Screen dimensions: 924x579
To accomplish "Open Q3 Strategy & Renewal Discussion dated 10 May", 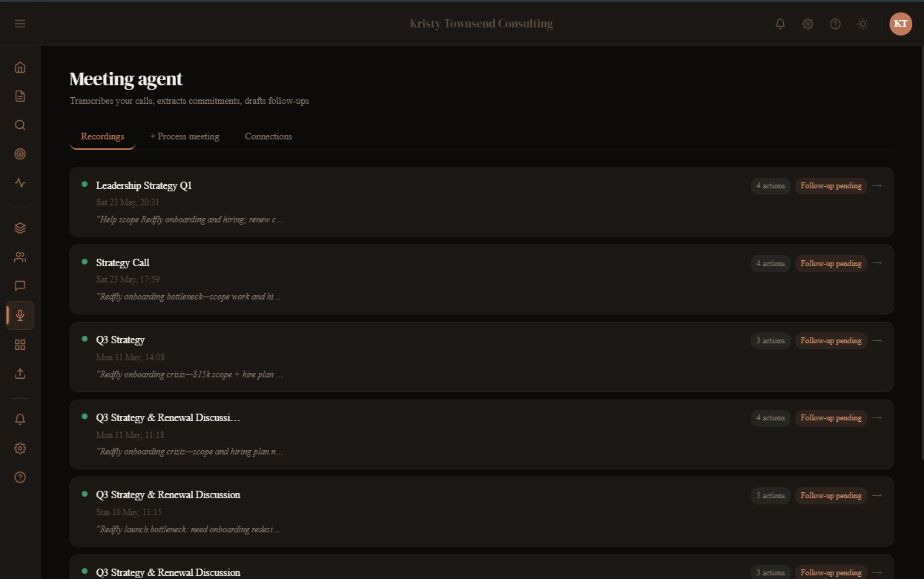I will (168, 494).
